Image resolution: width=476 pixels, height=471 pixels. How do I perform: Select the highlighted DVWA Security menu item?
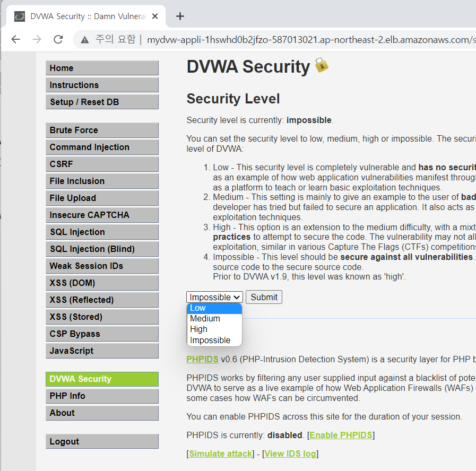[x=102, y=379]
